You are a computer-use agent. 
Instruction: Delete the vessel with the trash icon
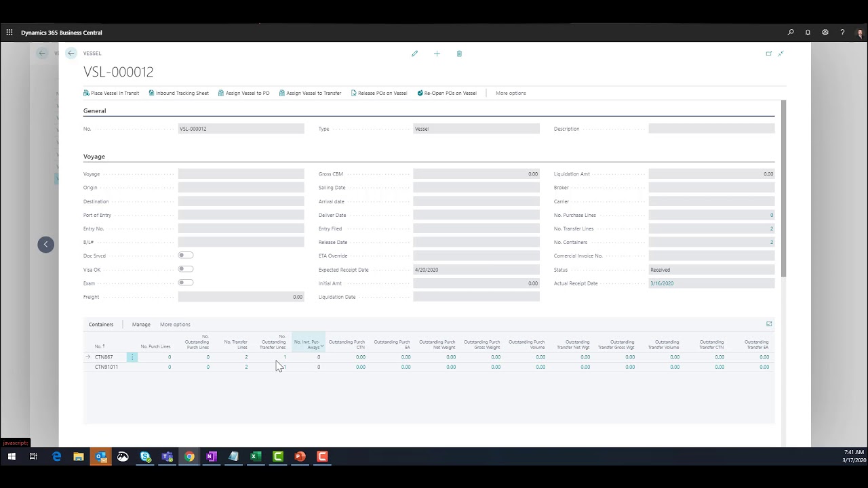point(459,54)
